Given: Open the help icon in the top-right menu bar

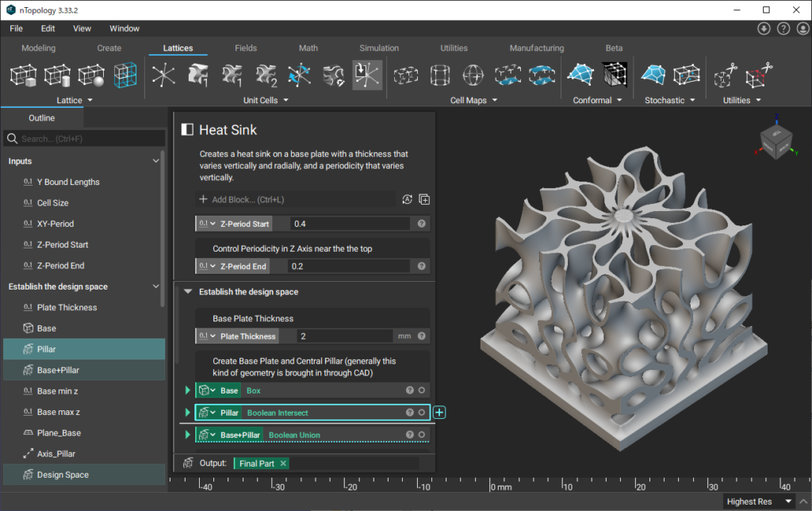Looking at the screenshot, I should click(783, 29).
